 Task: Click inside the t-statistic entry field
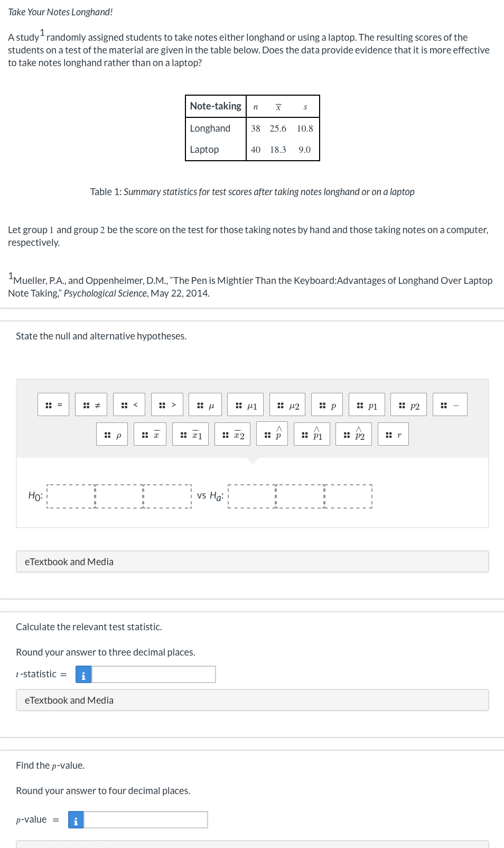(153, 674)
